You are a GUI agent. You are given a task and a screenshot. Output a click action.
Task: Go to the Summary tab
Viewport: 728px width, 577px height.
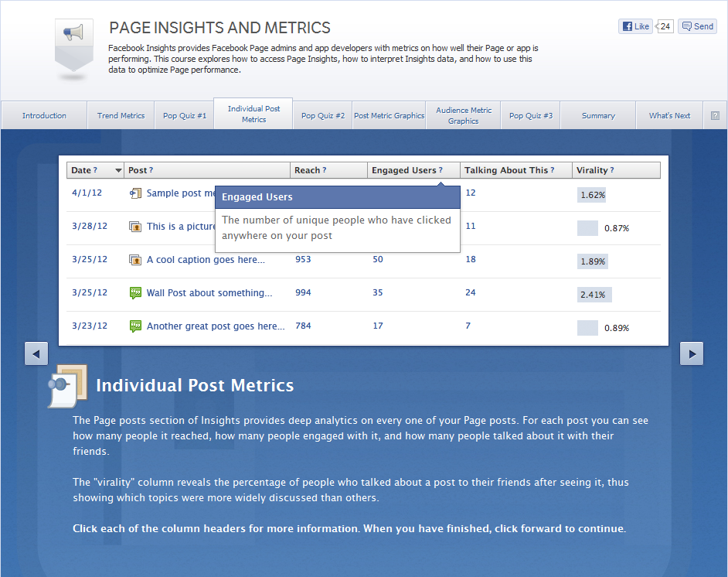pos(598,116)
